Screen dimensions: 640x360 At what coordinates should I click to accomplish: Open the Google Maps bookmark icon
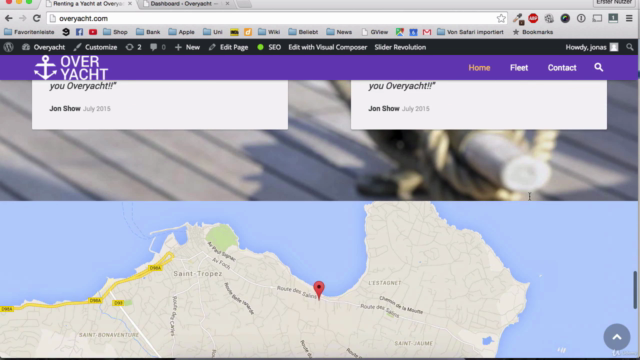coord(400,32)
